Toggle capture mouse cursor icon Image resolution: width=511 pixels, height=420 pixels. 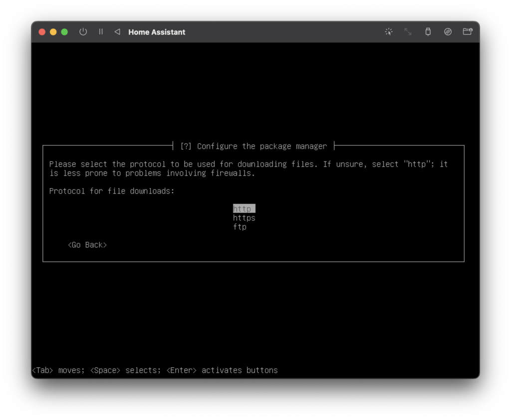point(388,31)
